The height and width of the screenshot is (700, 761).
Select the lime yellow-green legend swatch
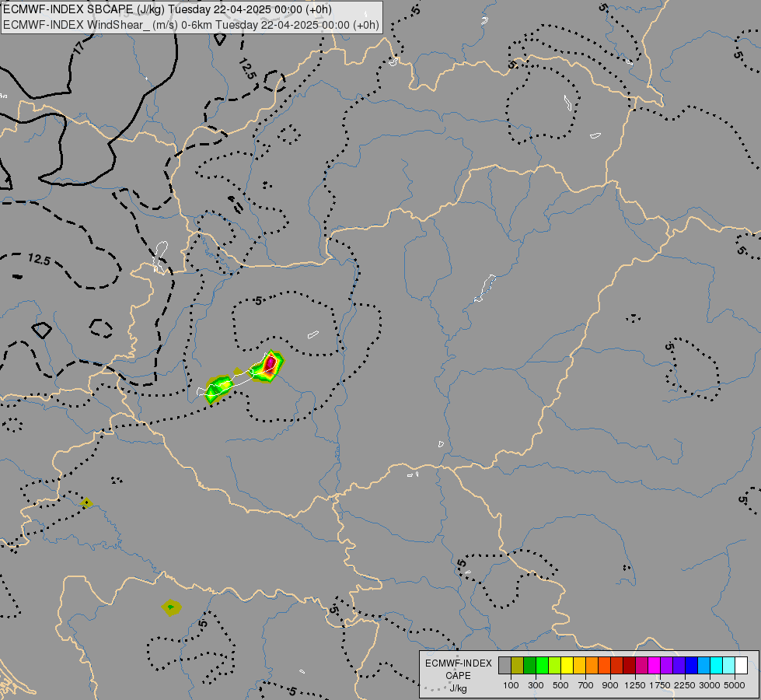tap(555, 665)
